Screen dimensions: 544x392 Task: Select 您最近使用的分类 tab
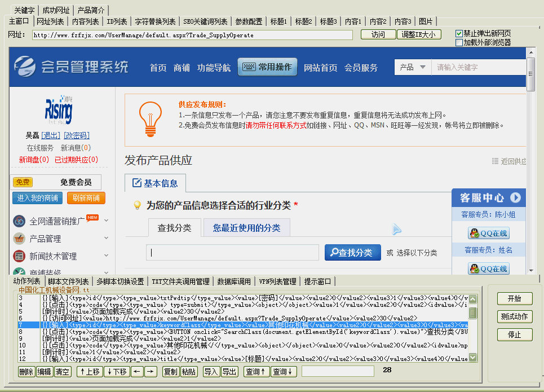coord(247,228)
